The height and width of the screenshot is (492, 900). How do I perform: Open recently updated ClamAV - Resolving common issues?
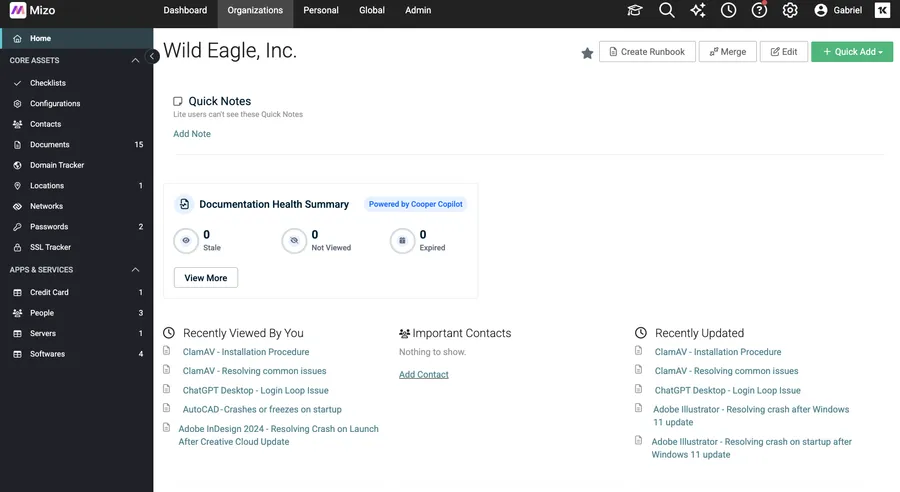726,371
